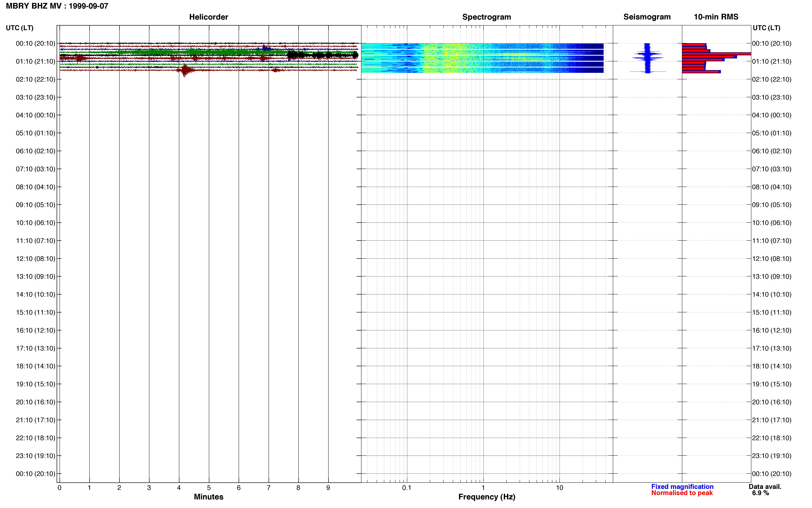
Task: Click the right UTC (LT) axis label
Action: point(766,28)
